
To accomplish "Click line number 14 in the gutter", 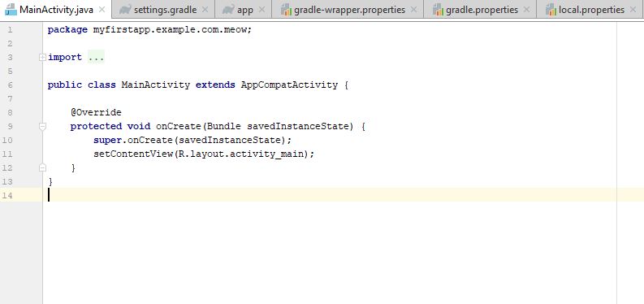I will 7,196.
